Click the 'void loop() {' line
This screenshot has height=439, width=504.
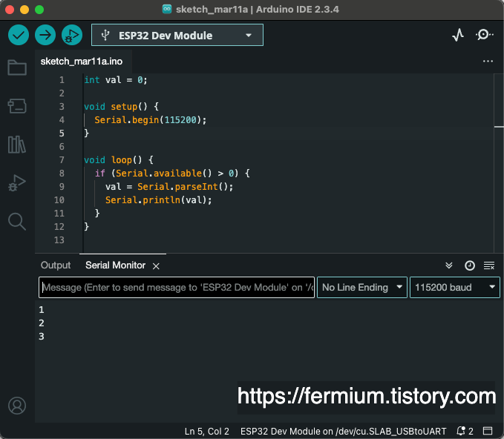[119, 160]
